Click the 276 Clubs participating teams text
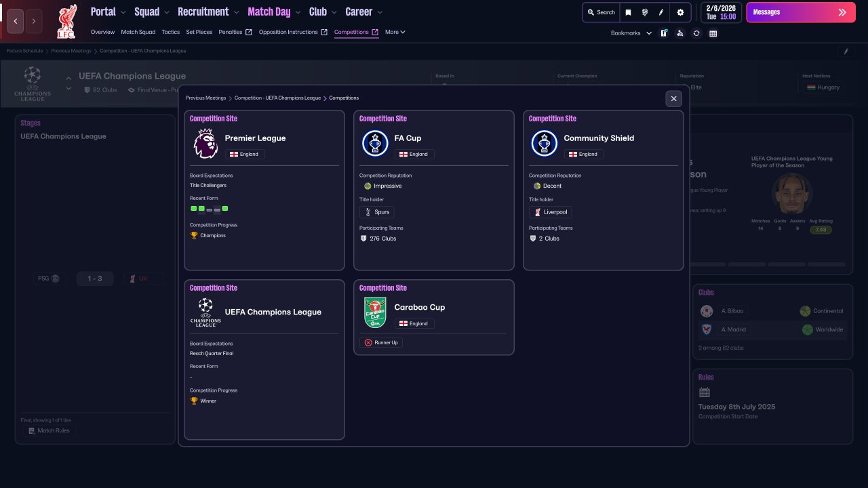 click(382, 239)
